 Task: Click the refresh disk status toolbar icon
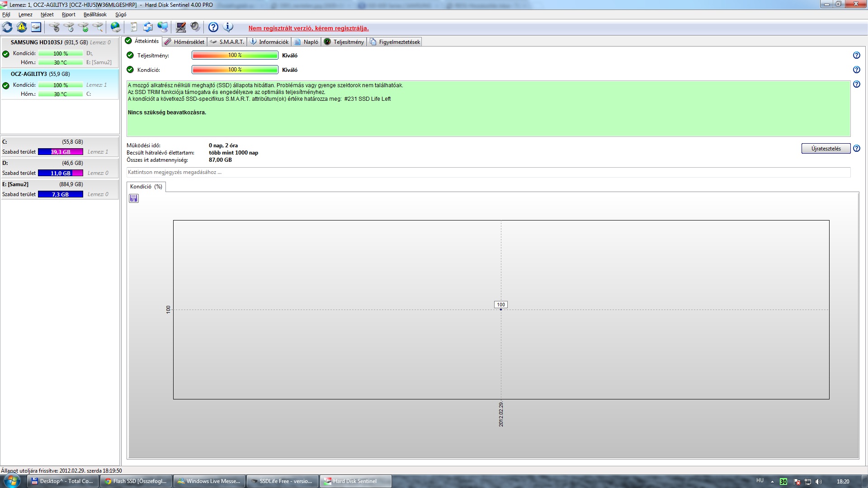coord(7,27)
